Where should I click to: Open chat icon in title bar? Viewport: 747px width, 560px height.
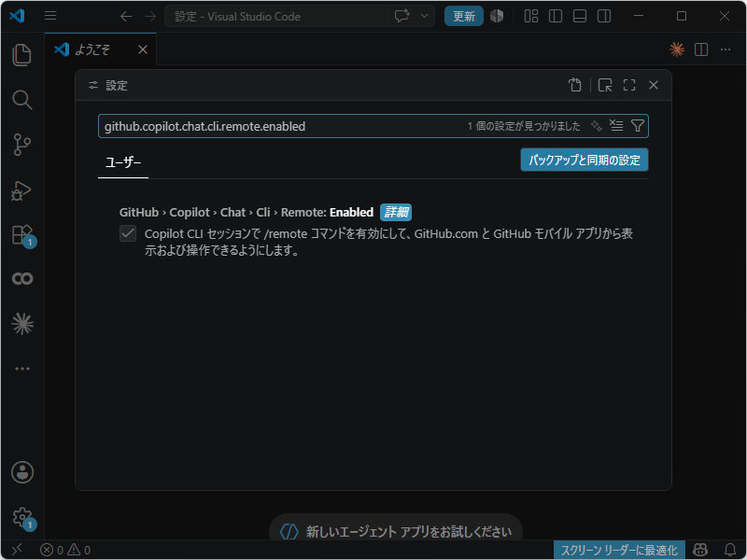coord(402,16)
